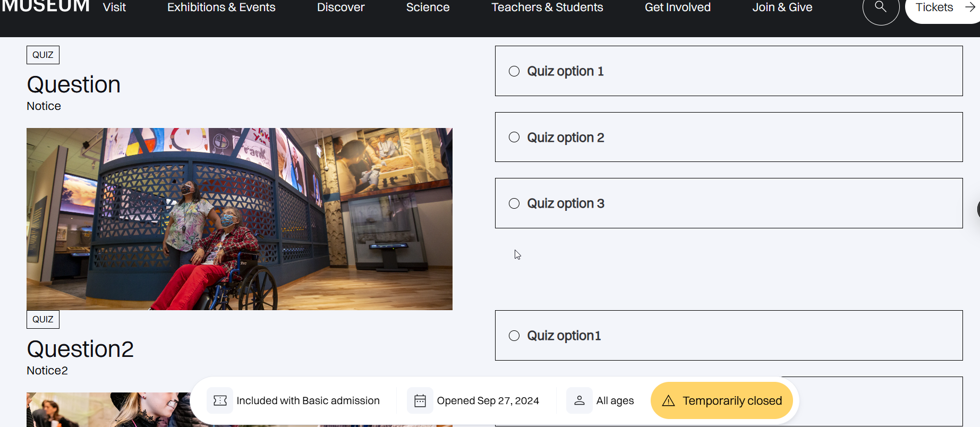Click the exhibit photo with wheelchair visitor

point(240,219)
